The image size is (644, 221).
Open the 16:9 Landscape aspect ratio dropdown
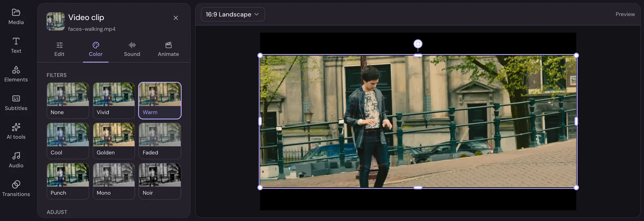pyautogui.click(x=233, y=14)
